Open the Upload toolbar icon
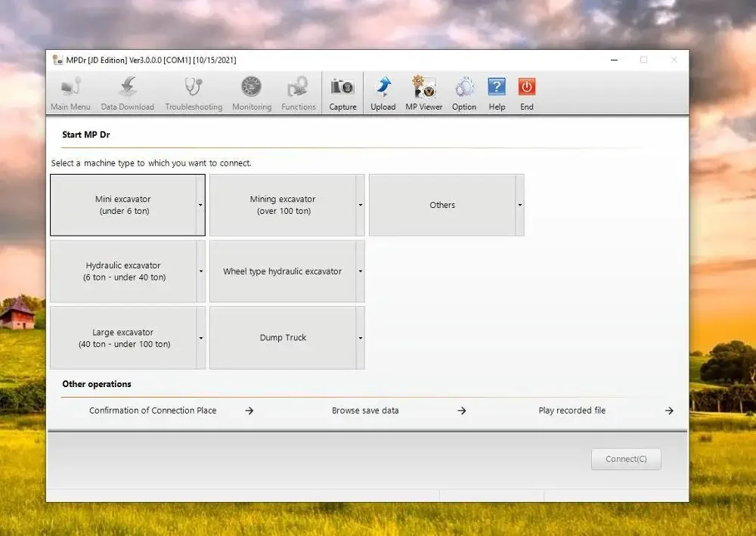The image size is (756, 536). (383, 88)
